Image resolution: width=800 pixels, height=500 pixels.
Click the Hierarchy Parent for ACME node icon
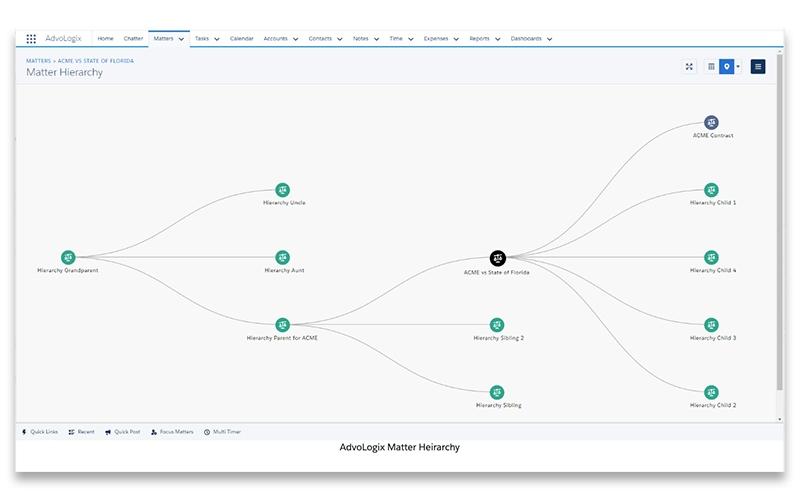click(283, 324)
